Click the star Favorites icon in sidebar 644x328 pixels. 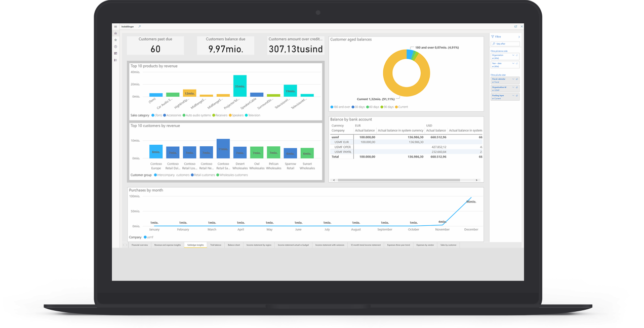pyautogui.click(x=115, y=40)
